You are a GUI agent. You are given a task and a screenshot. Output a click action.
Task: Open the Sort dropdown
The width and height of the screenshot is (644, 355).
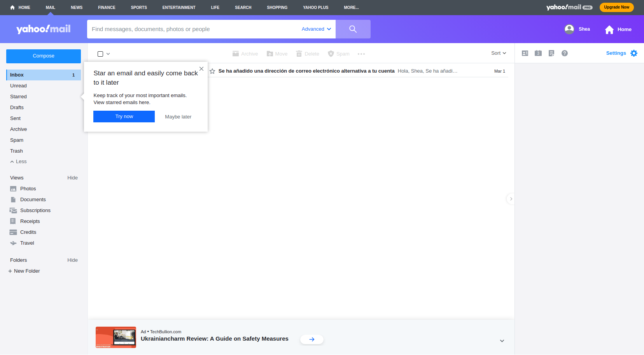click(499, 53)
